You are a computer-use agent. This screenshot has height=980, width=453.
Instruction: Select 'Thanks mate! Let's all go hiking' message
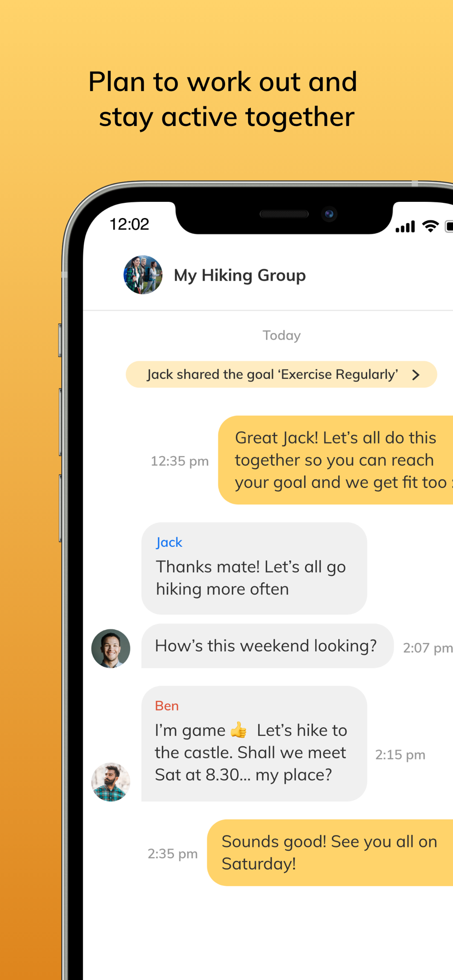(x=254, y=568)
